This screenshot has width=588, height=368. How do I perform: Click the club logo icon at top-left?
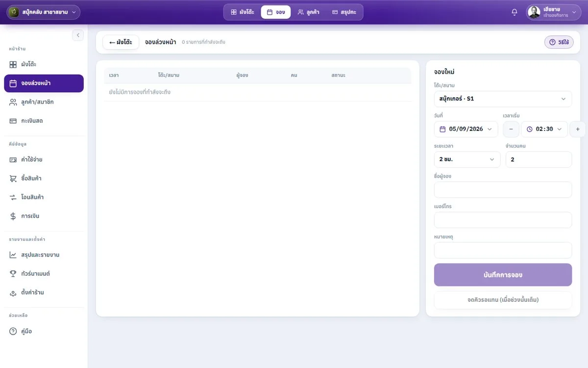pos(14,12)
